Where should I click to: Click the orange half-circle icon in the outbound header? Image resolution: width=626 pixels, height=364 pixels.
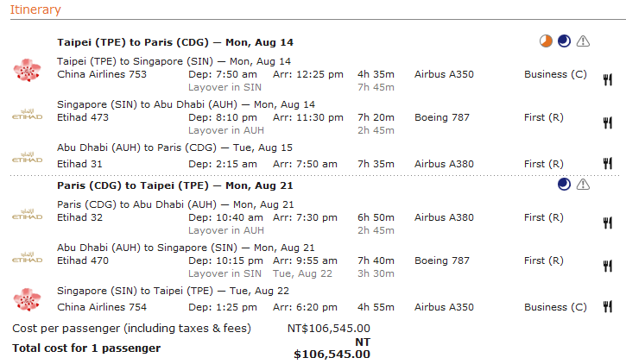[546, 41]
